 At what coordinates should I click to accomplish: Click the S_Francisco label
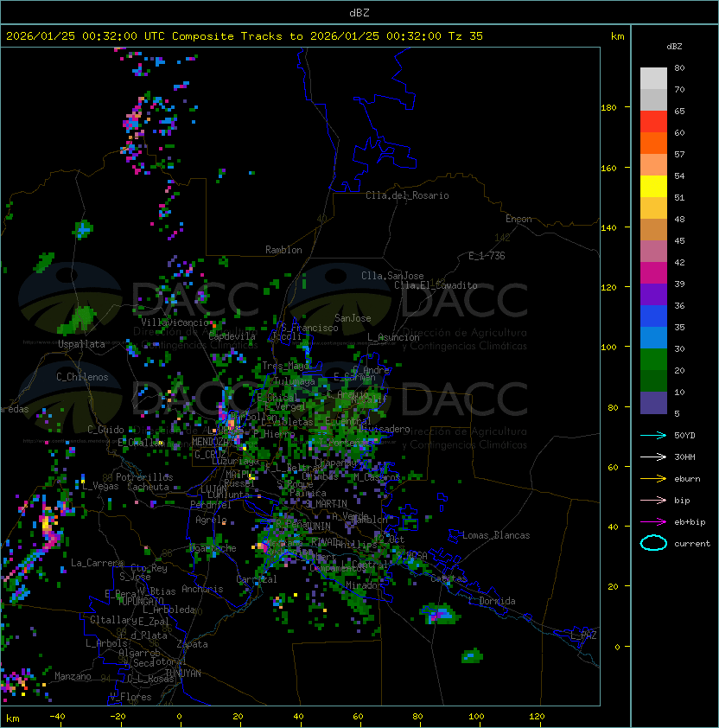click(309, 328)
